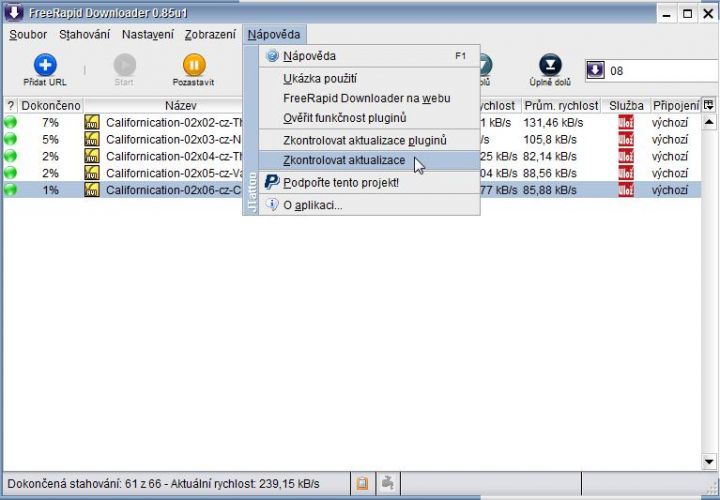
Task: Click green status ball of 5% download
Action: tap(10, 139)
